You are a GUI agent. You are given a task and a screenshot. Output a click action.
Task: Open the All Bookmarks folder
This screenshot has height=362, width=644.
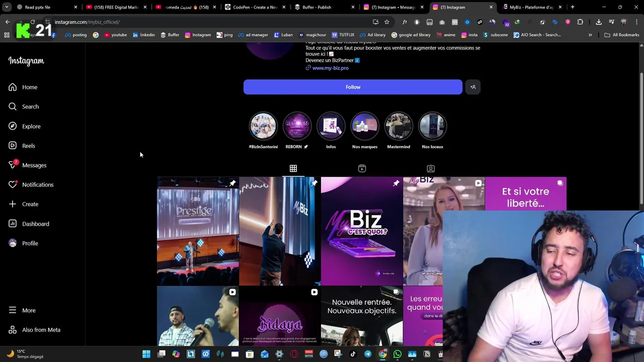pos(622,35)
